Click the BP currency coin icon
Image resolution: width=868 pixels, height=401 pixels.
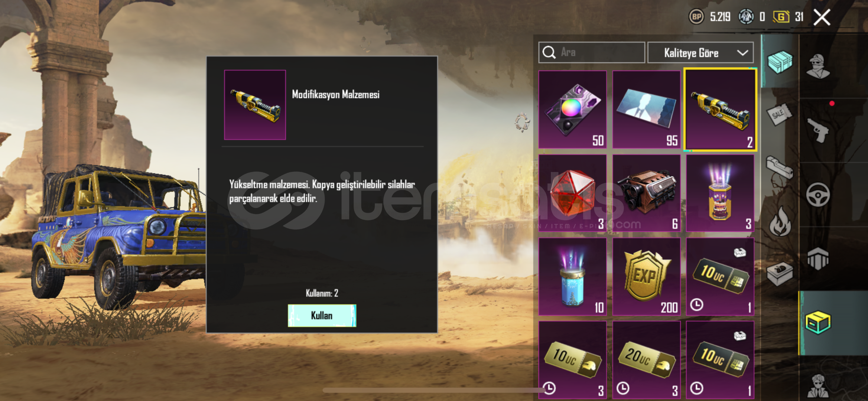(x=696, y=17)
